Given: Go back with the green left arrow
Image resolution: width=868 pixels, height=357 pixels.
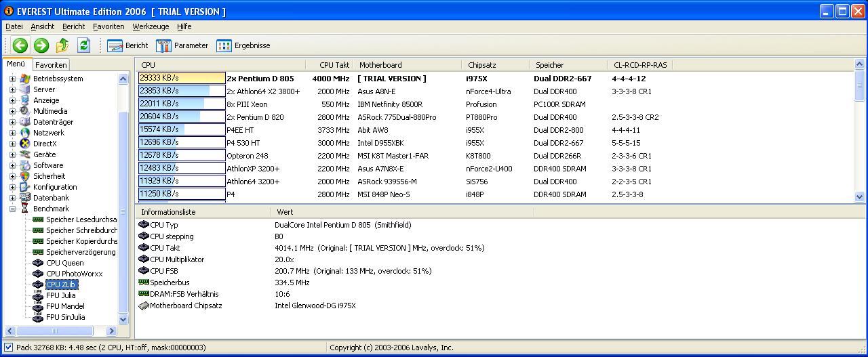Looking at the screenshot, I should [x=20, y=45].
